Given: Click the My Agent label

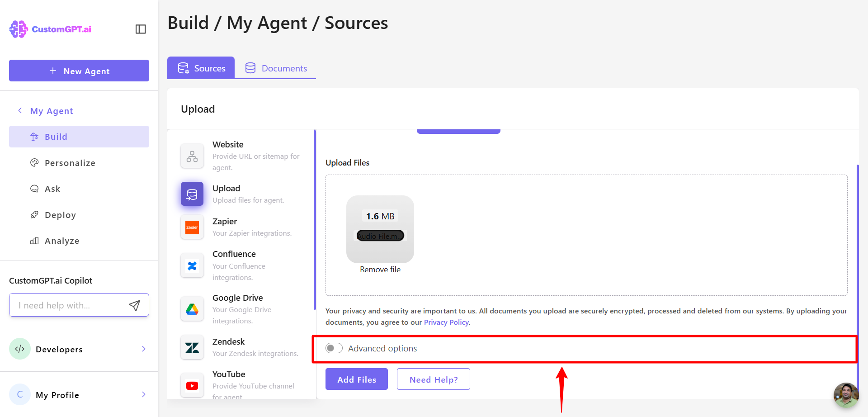Looking at the screenshot, I should 52,111.
